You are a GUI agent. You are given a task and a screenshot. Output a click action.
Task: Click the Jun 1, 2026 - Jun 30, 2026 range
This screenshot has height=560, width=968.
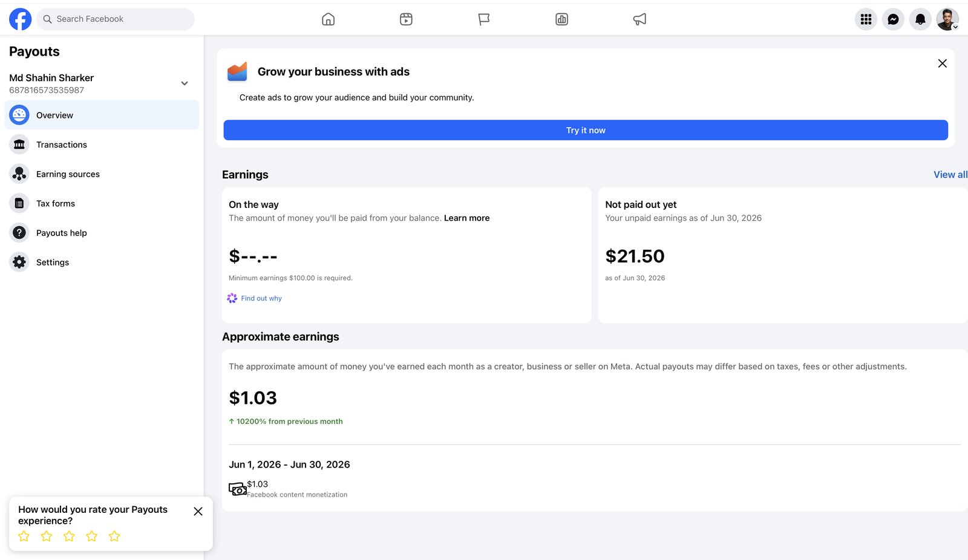tap(289, 464)
